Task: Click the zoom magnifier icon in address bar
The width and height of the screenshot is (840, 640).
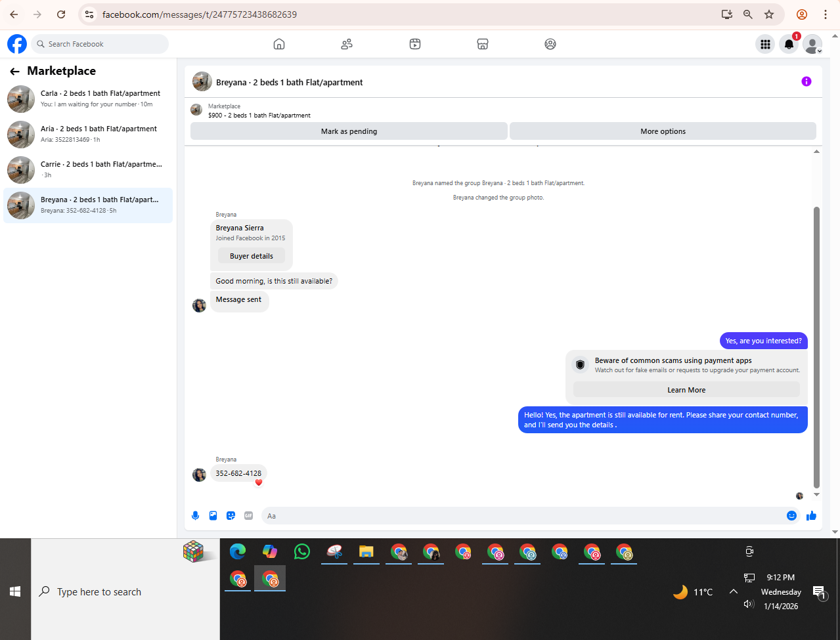Action: pyautogui.click(x=748, y=14)
